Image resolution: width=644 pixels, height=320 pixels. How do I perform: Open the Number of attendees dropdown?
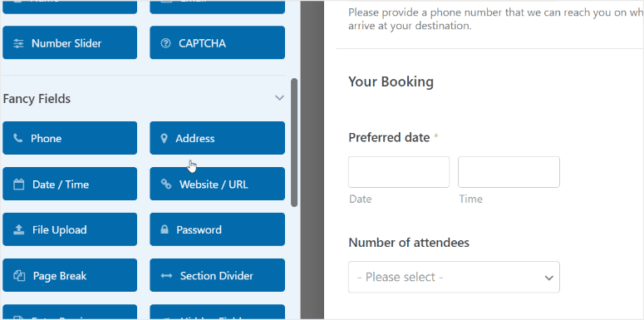[454, 278]
